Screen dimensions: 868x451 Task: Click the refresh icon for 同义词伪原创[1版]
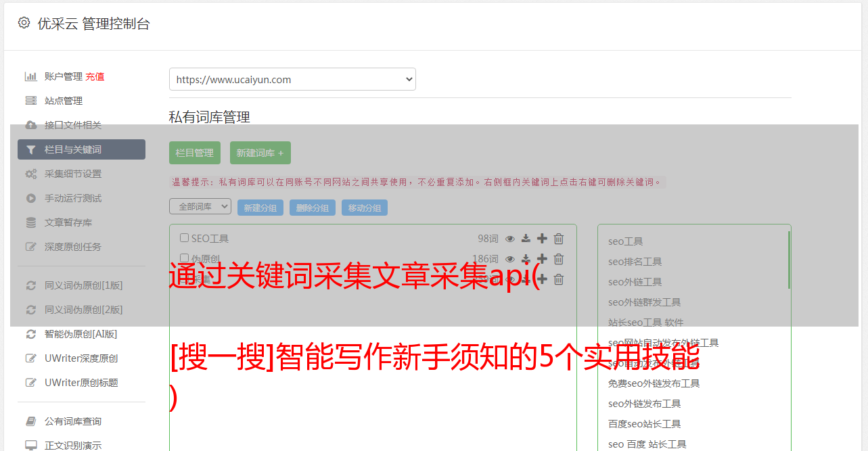[x=31, y=285]
